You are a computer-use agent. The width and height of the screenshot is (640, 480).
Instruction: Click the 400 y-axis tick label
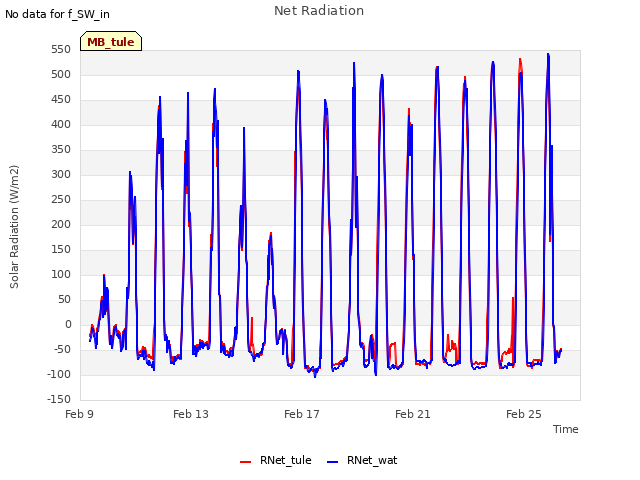[x=61, y=124]
